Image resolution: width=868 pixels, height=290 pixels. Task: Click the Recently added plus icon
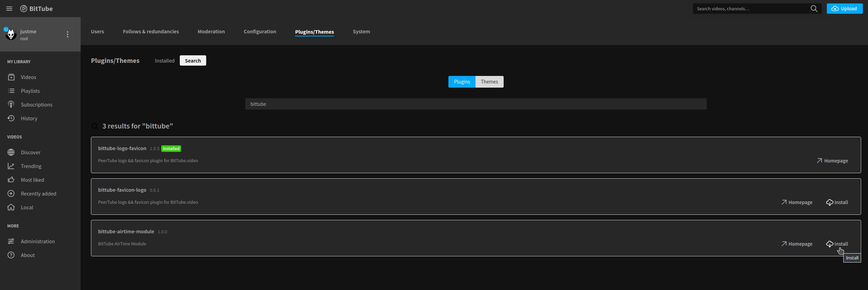11,193
